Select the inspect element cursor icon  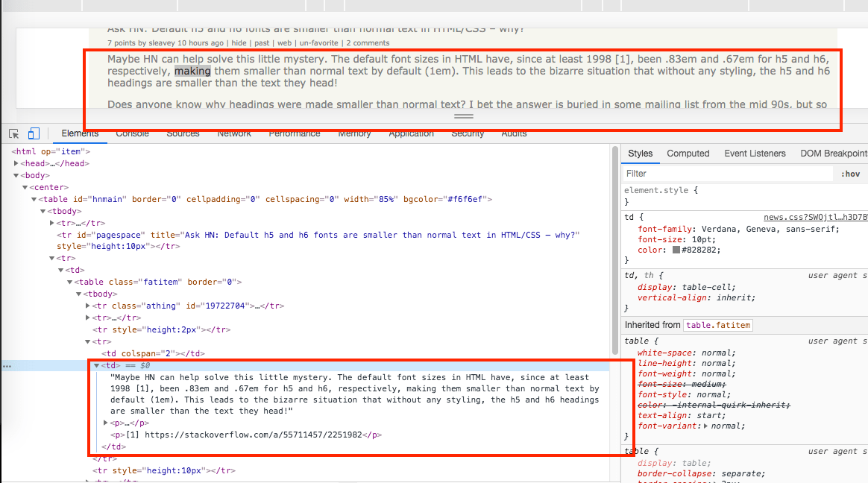(12, 133)
